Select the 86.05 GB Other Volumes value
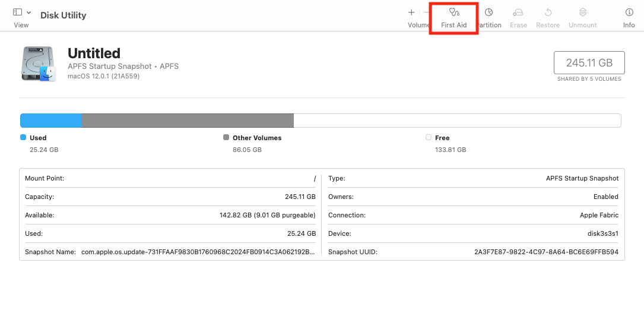 pyautogui.click(x=247, y=150)
